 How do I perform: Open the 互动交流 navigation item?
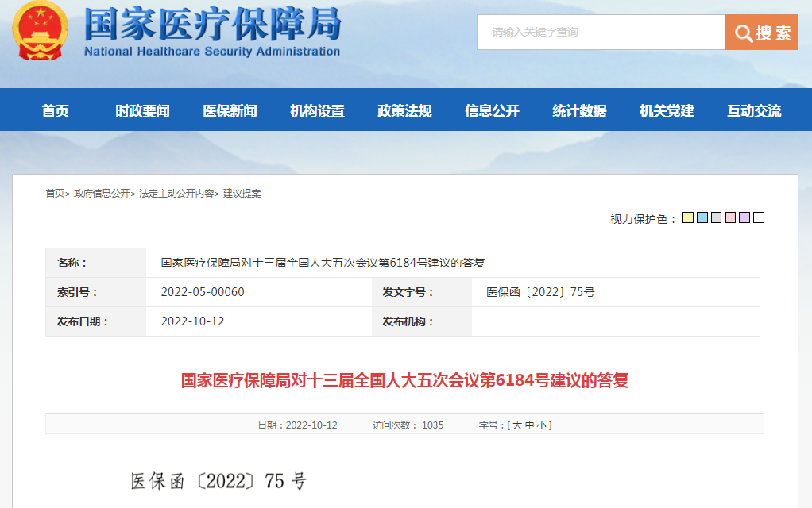click(754, 110)
